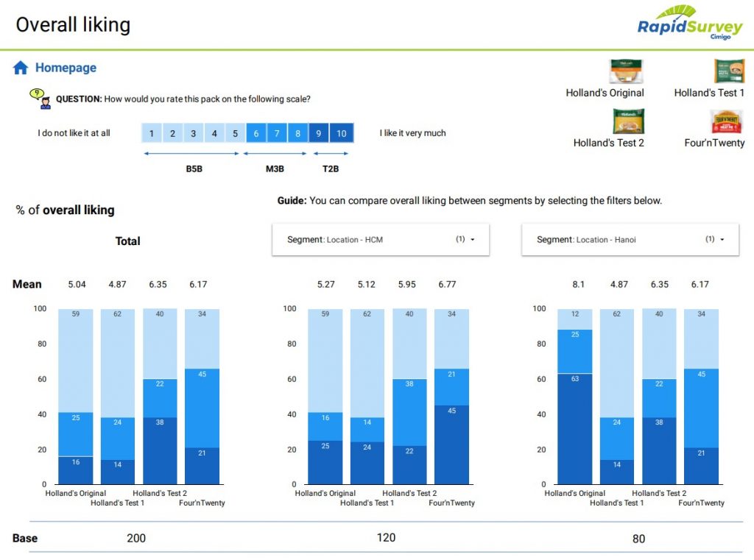
Task: Select Holland's Test 2 pack thumbnail
Action: (x=629, y=121)
